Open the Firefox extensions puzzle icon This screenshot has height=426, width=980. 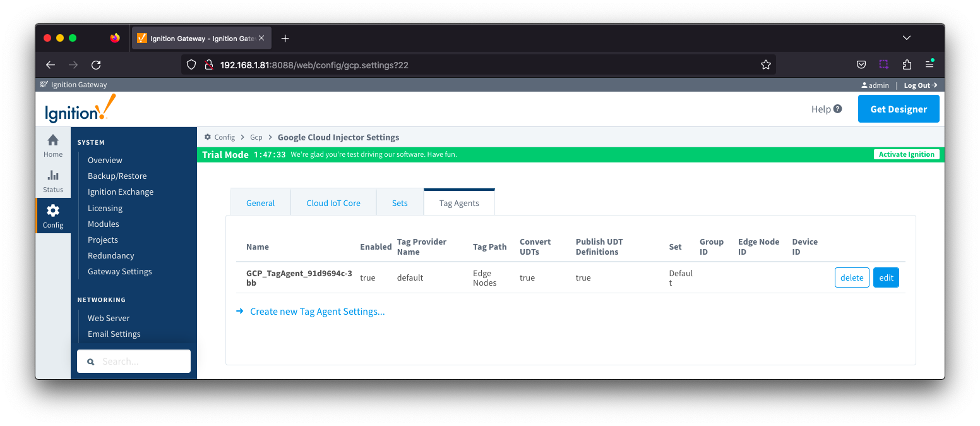907,64
